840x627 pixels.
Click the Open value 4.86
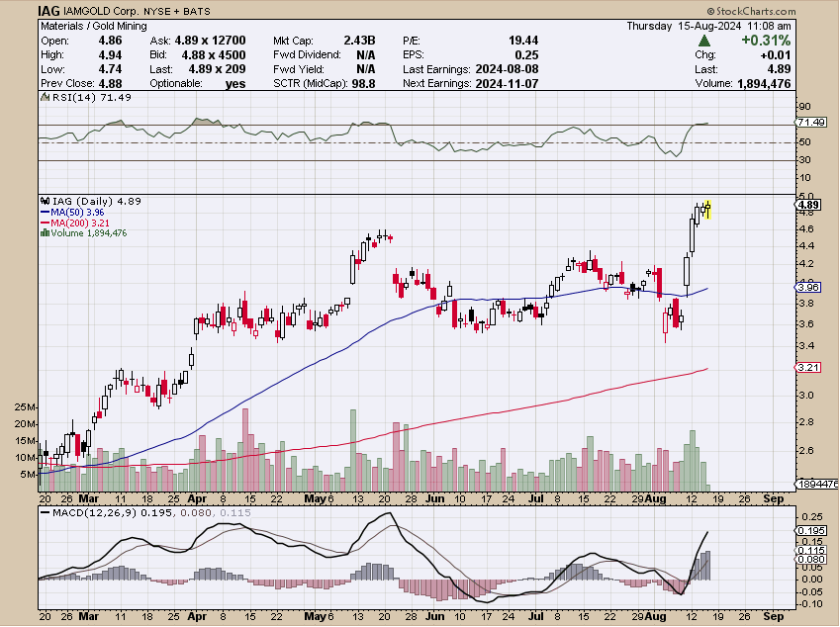click(x=110, y=41)
